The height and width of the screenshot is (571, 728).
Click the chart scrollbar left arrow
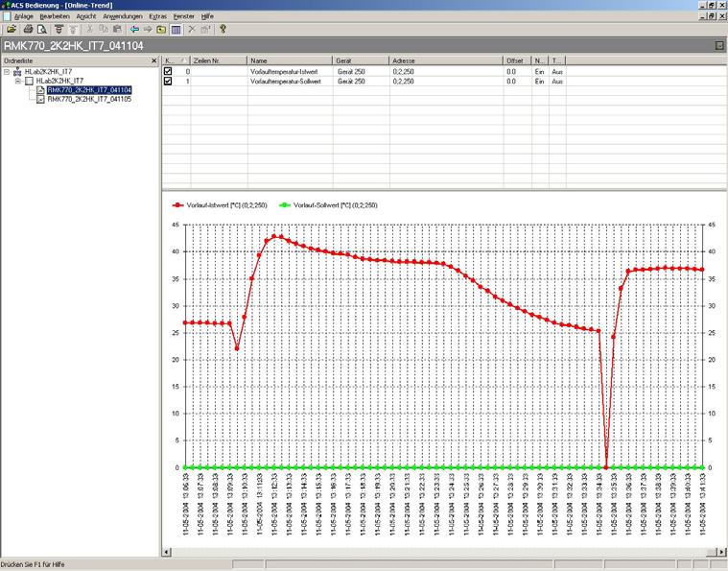tap(167, 552)
